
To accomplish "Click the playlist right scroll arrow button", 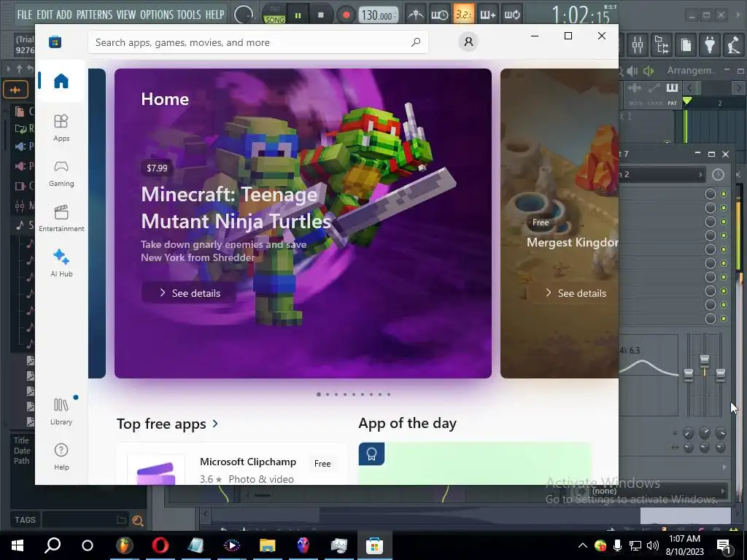I will (x=738, y=87).
